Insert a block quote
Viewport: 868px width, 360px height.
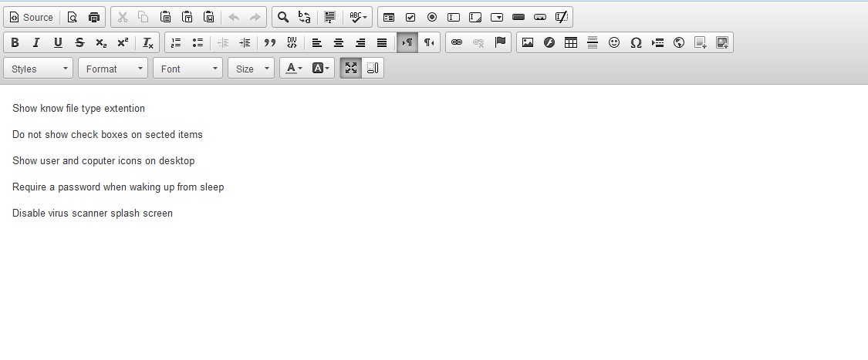tap(270, 43)
